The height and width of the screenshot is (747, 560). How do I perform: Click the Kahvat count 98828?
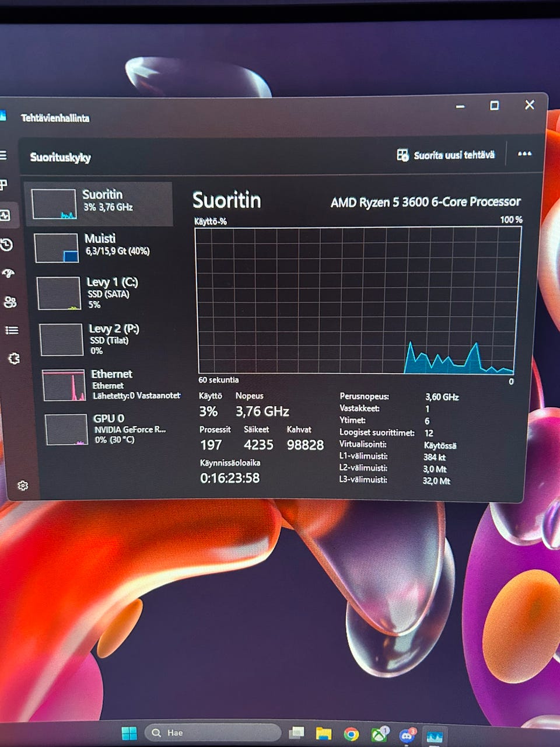point(305,445)
